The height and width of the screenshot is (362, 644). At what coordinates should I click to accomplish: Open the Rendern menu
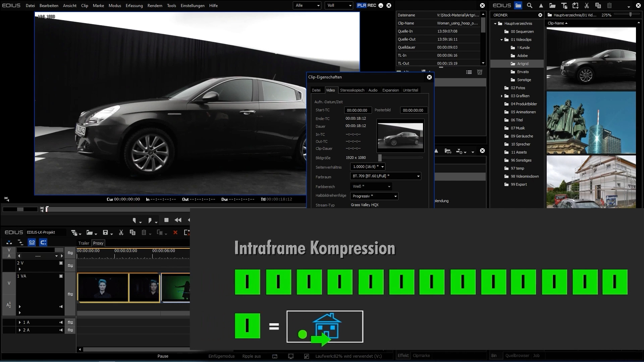pyautogui.click(x=155, y=6)
